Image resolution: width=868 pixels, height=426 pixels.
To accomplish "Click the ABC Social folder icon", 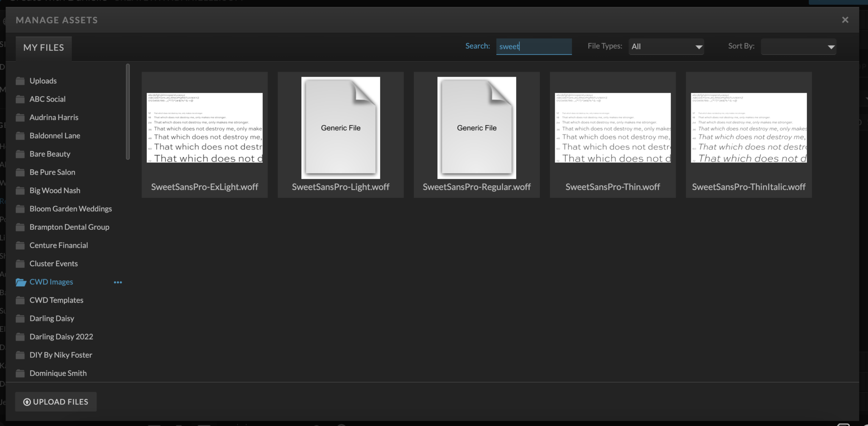I will [x=20, y=99].
